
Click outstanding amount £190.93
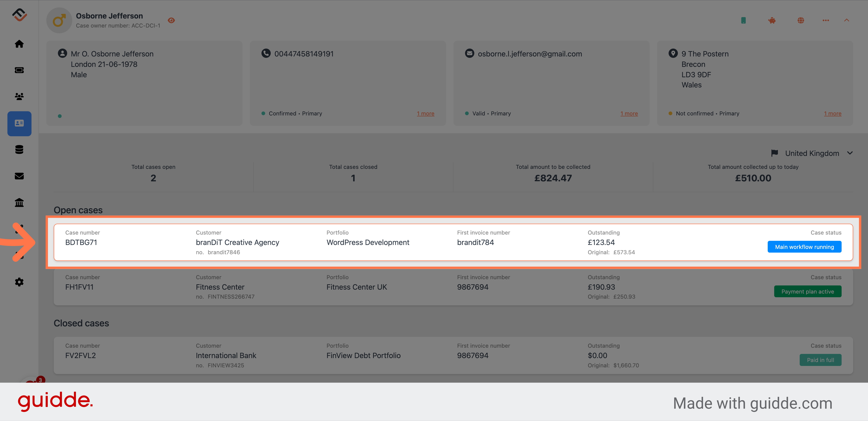point(601,287)
